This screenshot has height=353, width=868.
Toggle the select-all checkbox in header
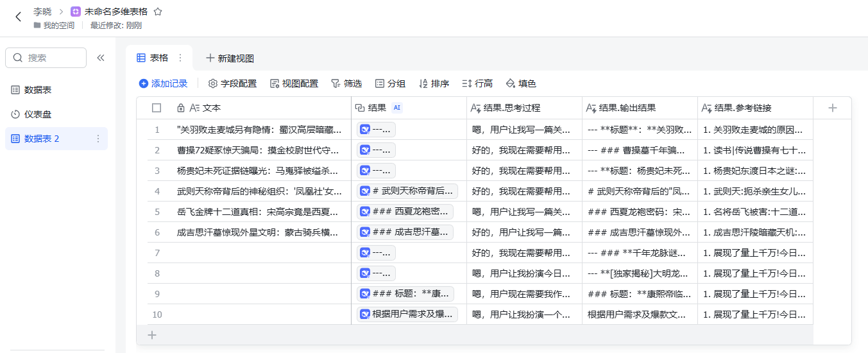(x=157, y=108)
